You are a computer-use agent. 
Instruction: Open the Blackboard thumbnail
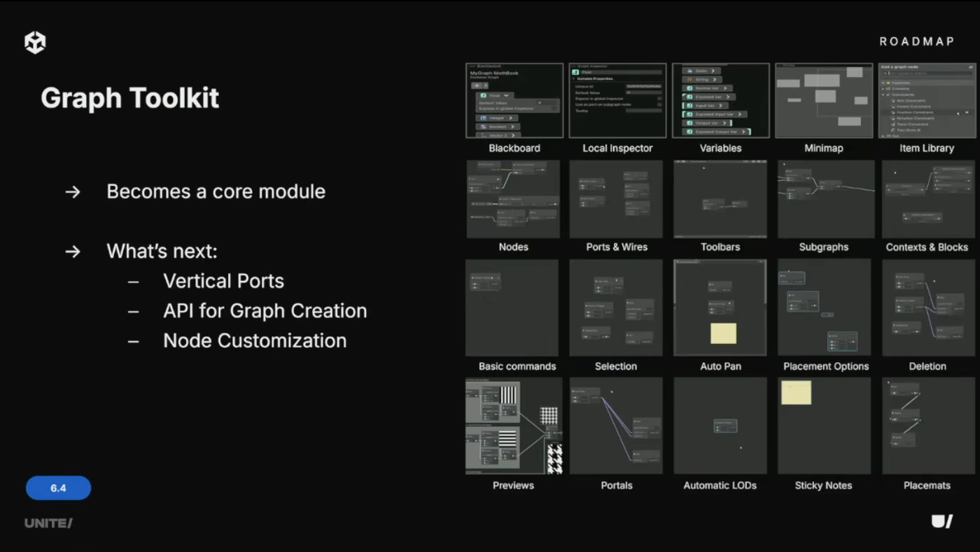point(514,100)
